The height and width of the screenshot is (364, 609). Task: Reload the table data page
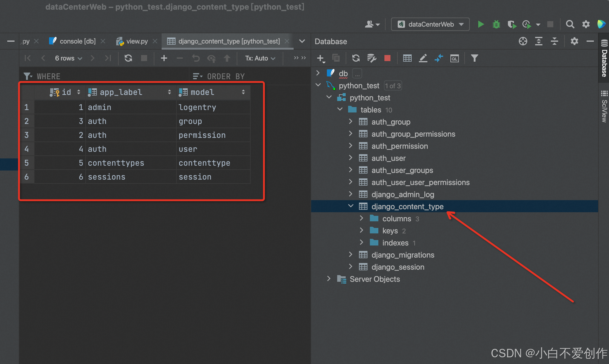coord(128,58)
